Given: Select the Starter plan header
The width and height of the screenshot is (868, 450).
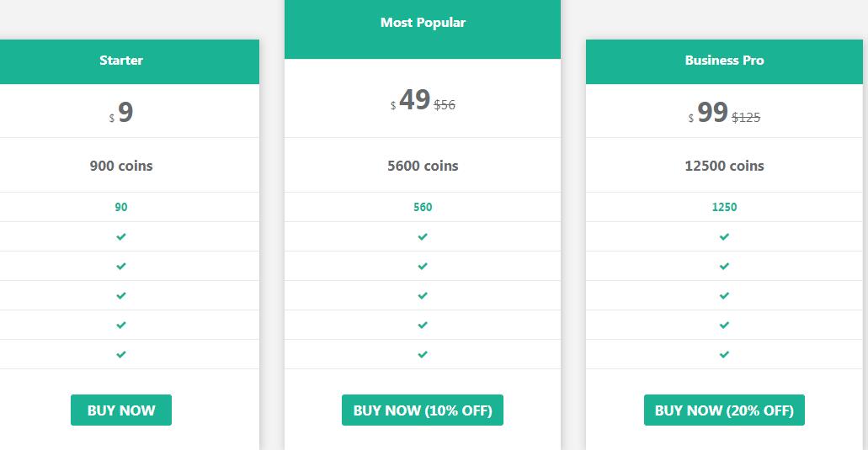Looking at the screenshot, I should 122,61.
